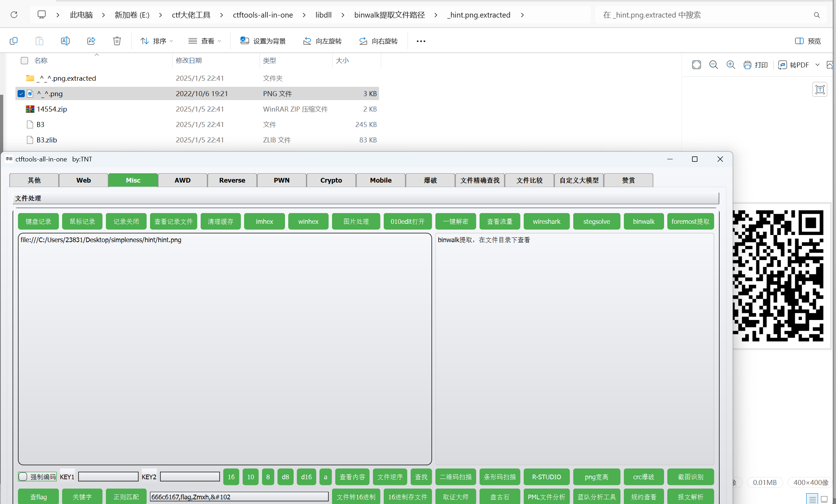Click fit-to-window icon in preview pane

[x=696, y=65]
